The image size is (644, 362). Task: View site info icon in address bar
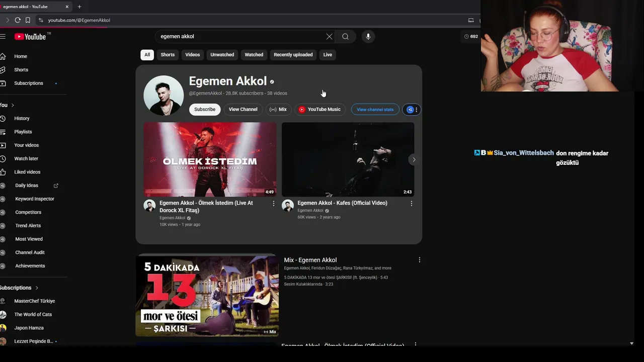(x=41, y=20)
